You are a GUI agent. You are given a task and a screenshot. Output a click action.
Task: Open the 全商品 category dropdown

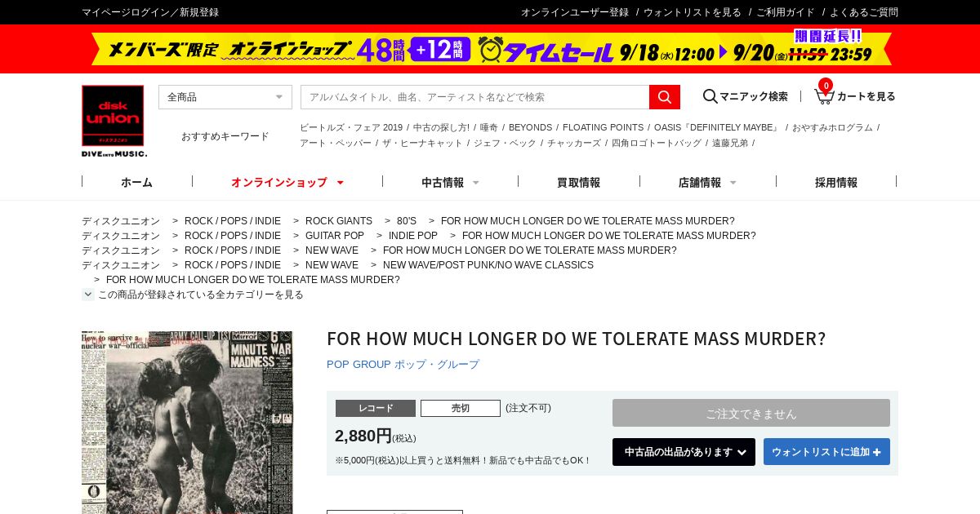(225, 97)
